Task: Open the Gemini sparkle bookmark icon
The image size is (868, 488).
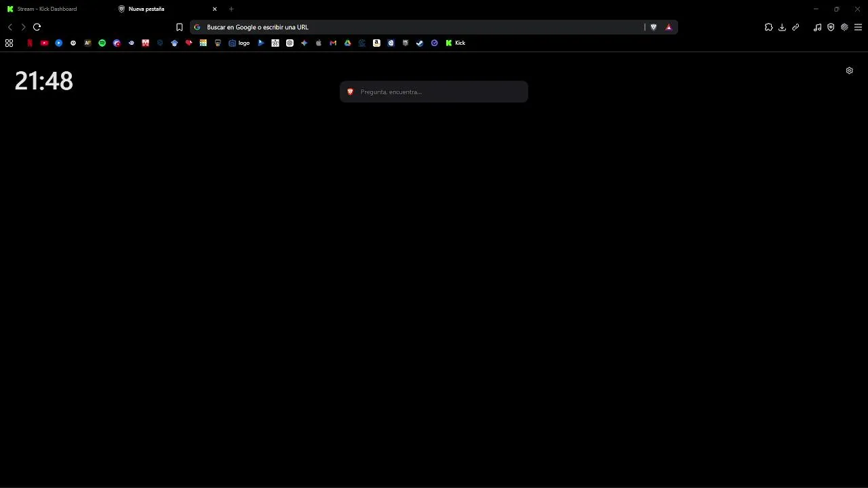Action: coord(304,43)
